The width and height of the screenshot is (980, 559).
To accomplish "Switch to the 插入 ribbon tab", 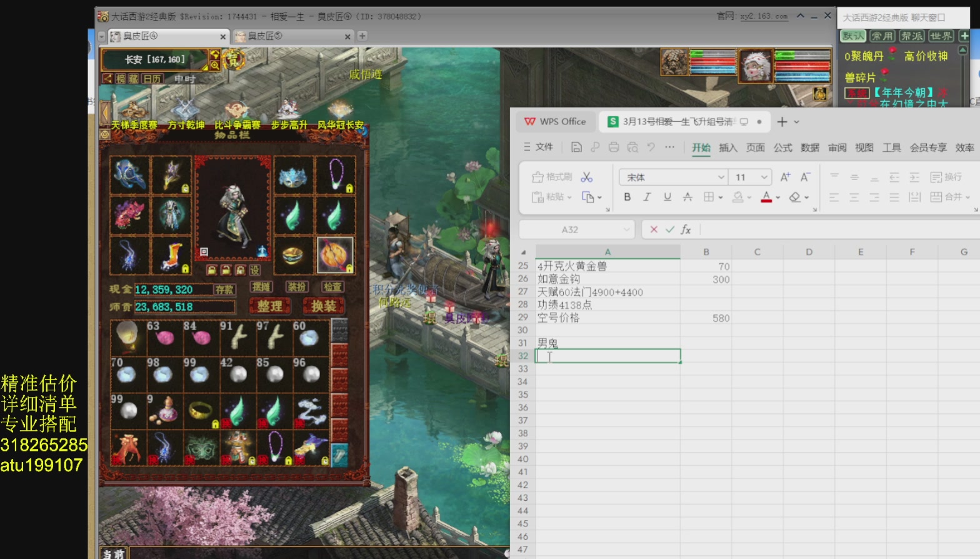I will pyautogui.click(x=728, y=148).
